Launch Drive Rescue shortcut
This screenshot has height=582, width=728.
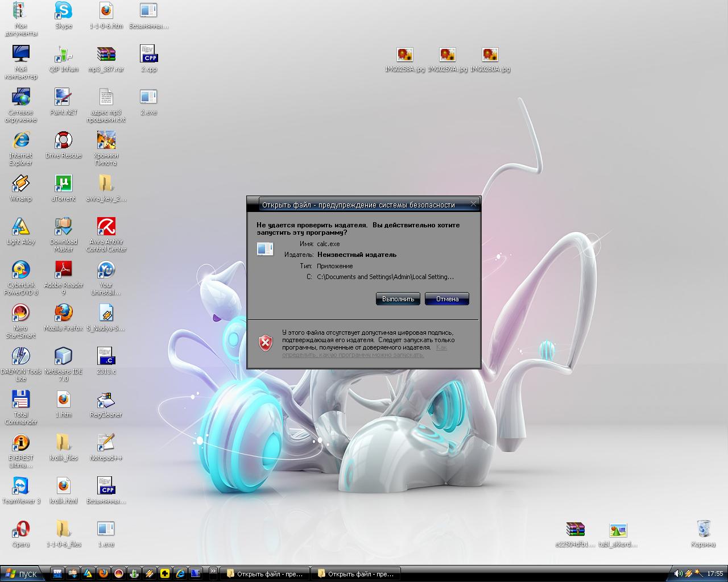(x=64, y=145)
